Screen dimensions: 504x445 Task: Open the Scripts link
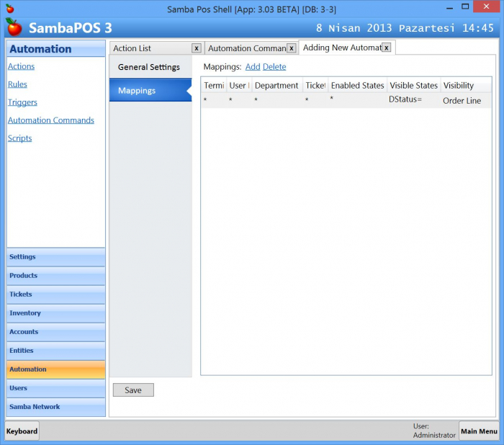click(x=19, y=138)
